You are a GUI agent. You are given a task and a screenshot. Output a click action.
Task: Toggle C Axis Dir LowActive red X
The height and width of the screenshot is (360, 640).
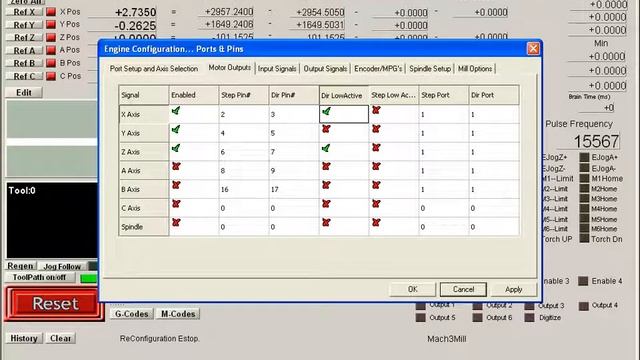[326, 204]
